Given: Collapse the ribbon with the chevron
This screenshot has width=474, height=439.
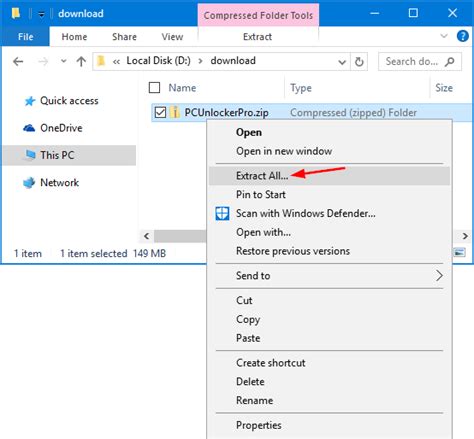Looking at the screenshot, I should [x=444, y=36].
